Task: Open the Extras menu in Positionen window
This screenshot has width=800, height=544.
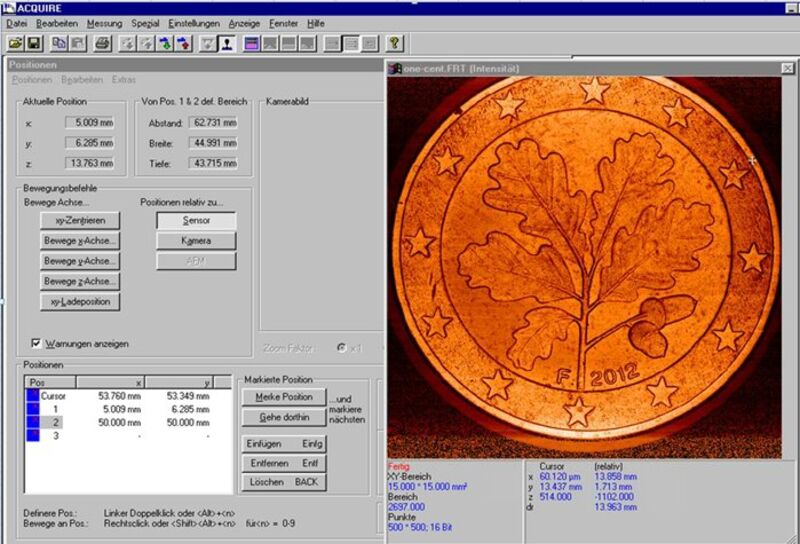Action: (x=123, y=80)
